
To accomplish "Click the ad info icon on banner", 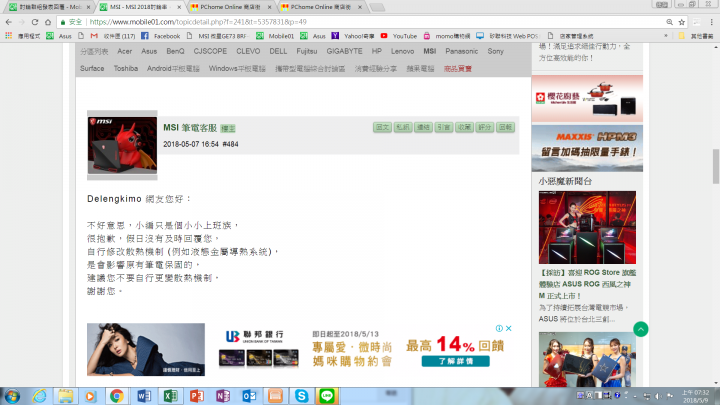I will [x=499, y=328].
